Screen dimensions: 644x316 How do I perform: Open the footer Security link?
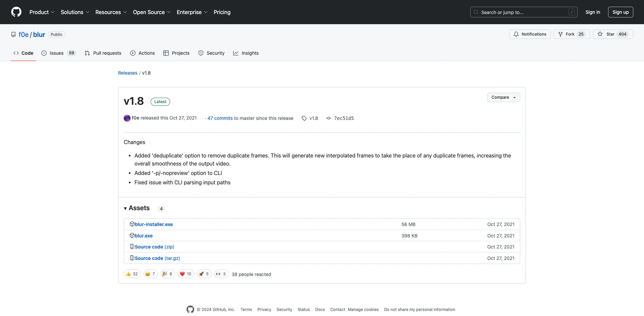click(x=284, y=310)
